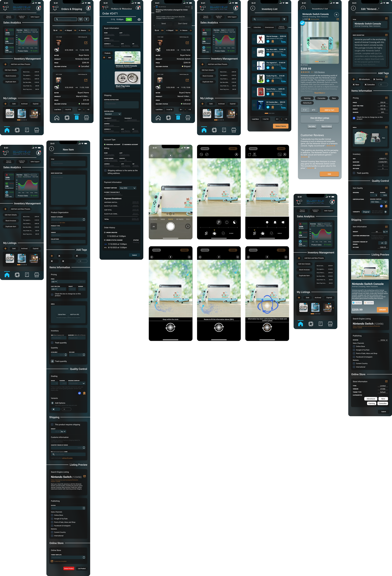Select checkbox beside Marvel Avengers inventory item
The width and height of the screenshot is (392, 576).
[x=254, y=39]
